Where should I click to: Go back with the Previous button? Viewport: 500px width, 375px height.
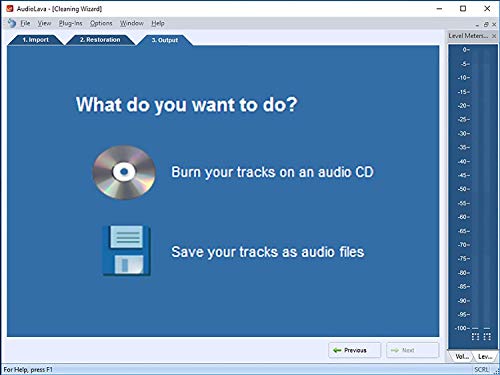tap(354, 350)
